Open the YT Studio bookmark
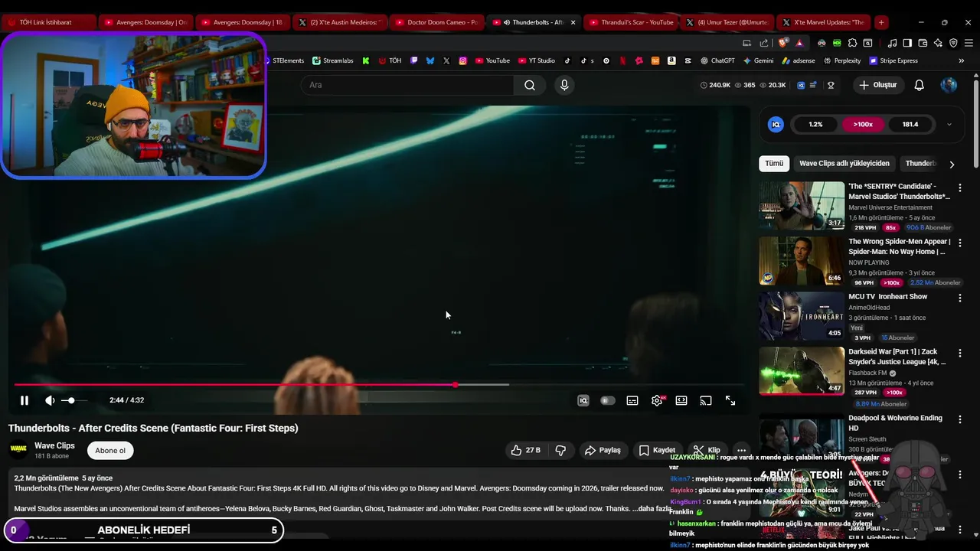Image resolution: width=980 pixels, height=551 pixels. 537,60
